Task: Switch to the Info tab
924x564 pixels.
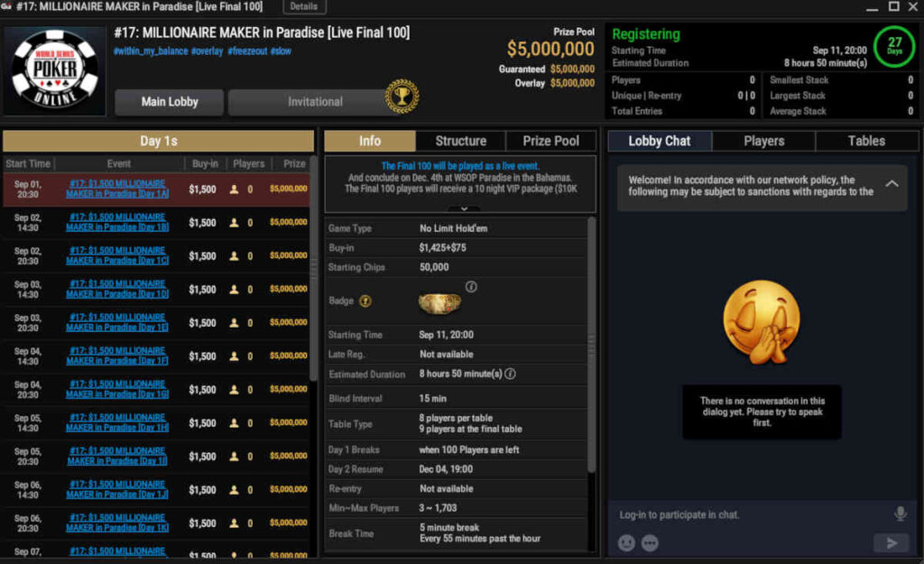Action: 369,141
